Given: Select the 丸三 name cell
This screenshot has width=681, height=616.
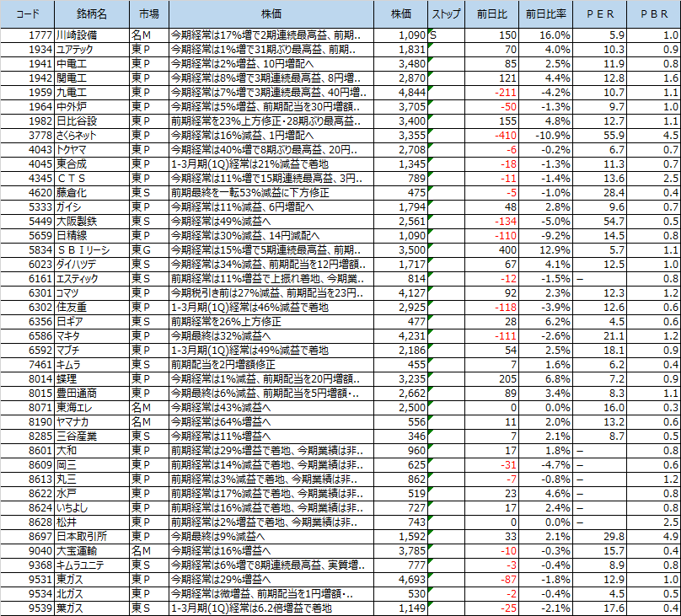Looking at the screenshot, I should click(x=92, y=479).
